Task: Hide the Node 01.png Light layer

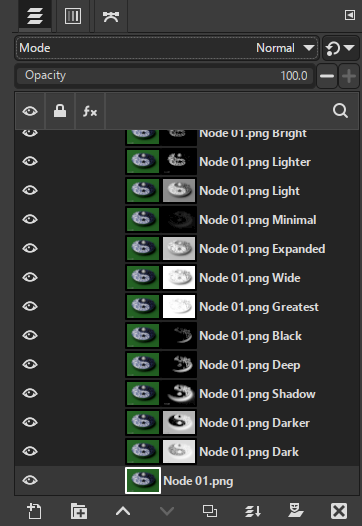Action: tap(30, 190)
